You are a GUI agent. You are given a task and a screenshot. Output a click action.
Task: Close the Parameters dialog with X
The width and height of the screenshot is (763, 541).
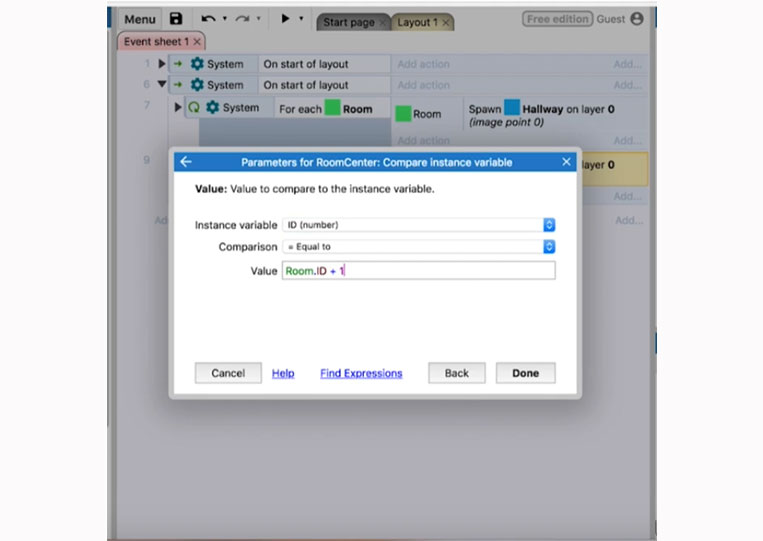[x=566, y=162]
